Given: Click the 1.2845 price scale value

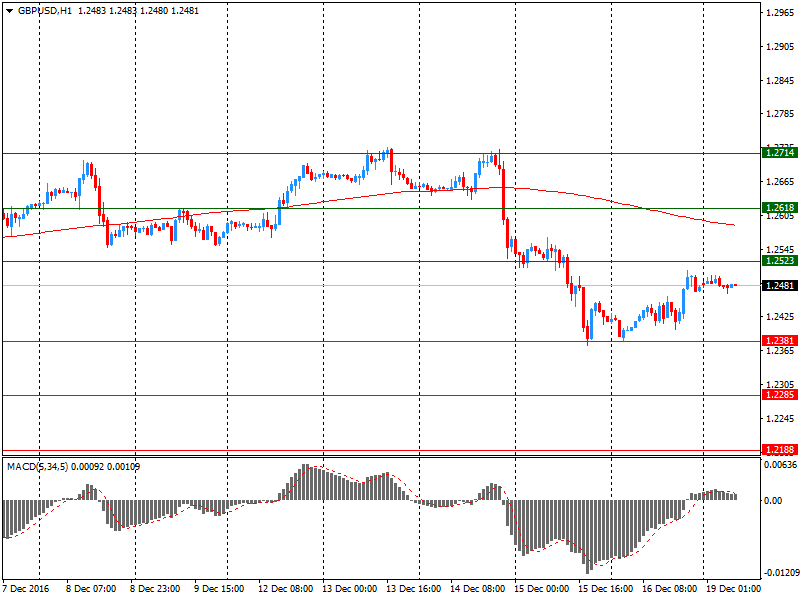Looking at the screenshot, I should 781,81.
